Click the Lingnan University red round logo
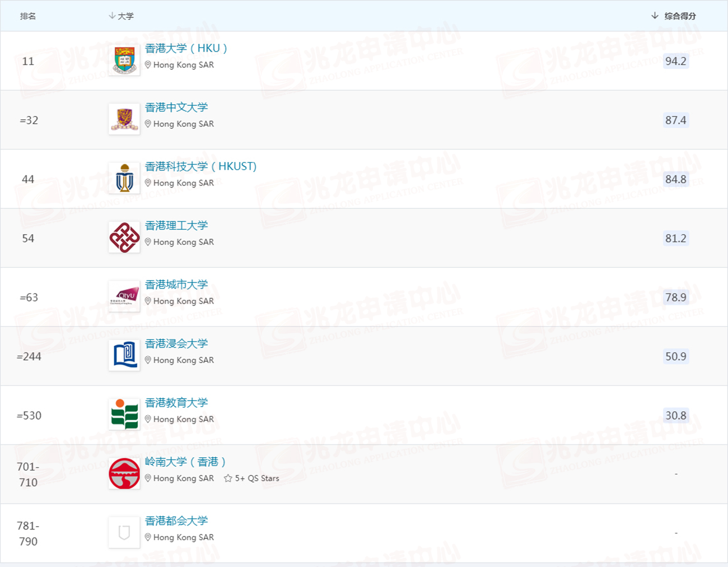The width and height of the screenshot is (728, 567). tap(124, 474)
